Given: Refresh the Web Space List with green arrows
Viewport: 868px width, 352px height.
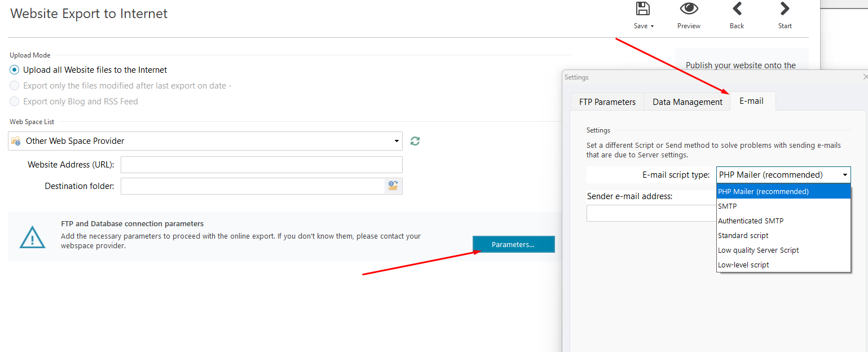Looking at the screenshot, I should [415, 141].
